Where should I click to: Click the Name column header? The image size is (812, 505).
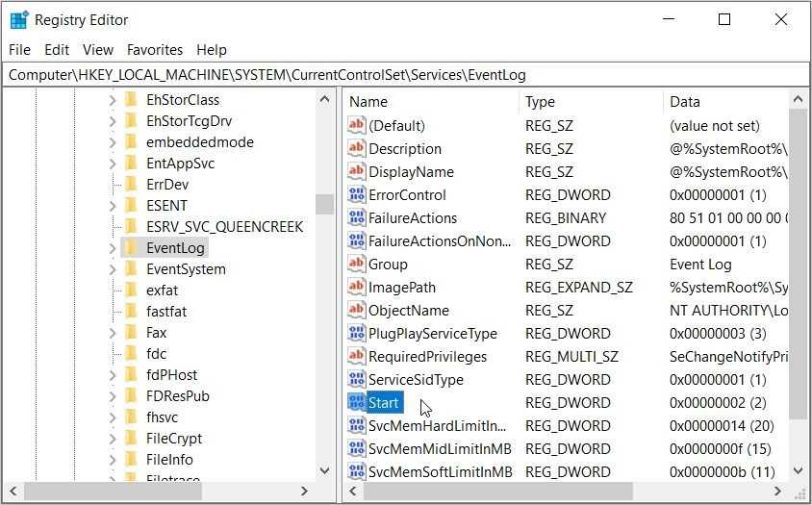[x=368, y=102]
